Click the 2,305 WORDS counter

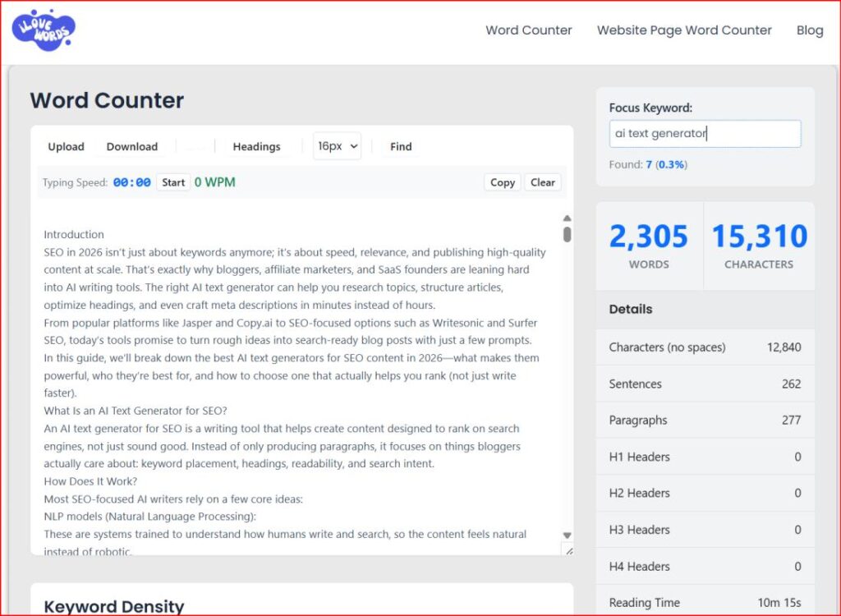649,244
